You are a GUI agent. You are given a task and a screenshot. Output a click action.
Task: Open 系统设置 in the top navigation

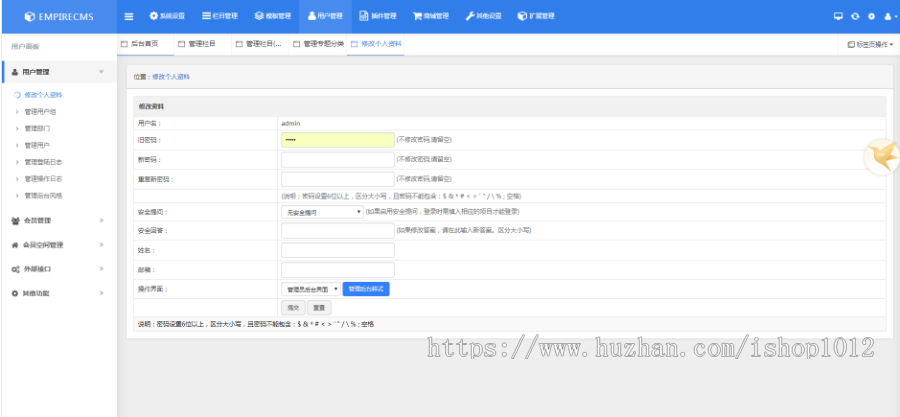pos(167,16)
